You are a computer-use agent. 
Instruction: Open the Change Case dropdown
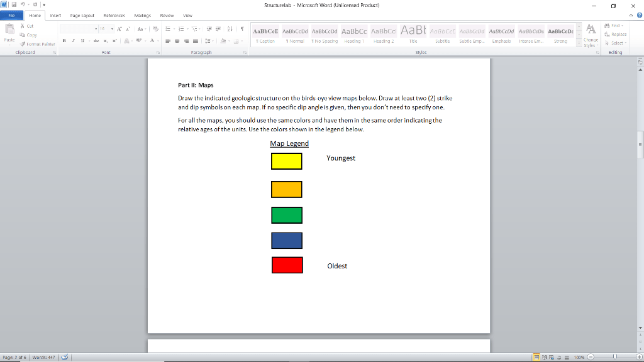(x=142, y=29)
